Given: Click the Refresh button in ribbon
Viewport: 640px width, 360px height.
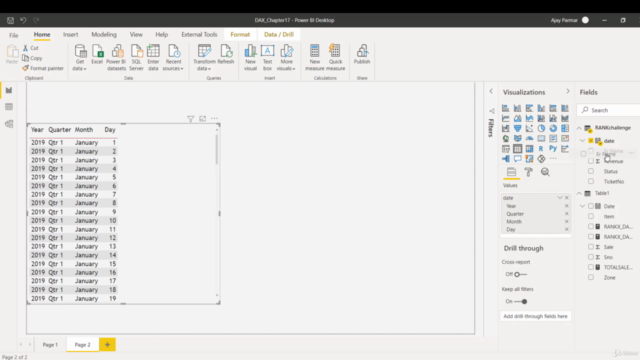Looking at the screenshot, I should [226, 55].
